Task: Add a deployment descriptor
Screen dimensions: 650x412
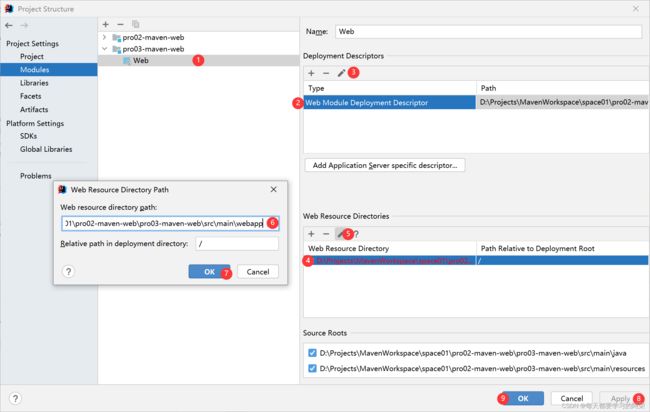Action: click(x=311, y=73)
